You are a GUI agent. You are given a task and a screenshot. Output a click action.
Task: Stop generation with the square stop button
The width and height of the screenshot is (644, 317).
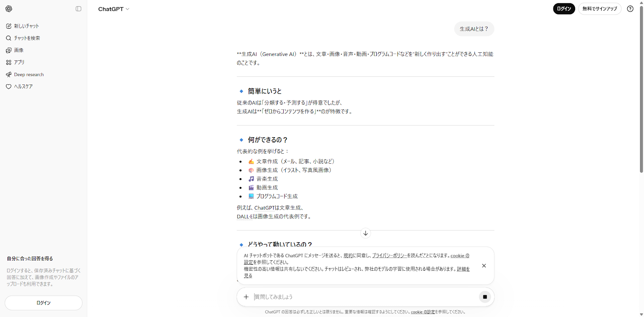coord(485,297)
